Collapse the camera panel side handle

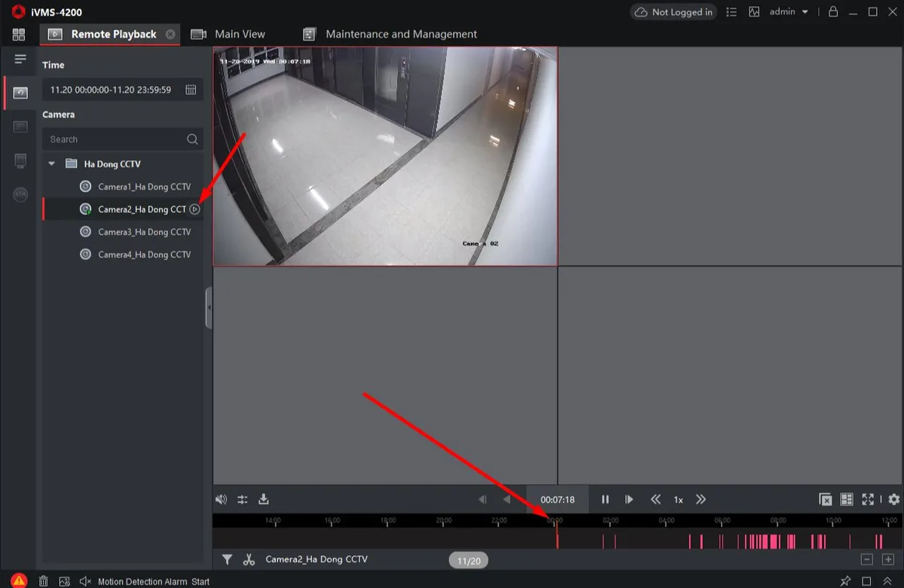coord(209,308)
